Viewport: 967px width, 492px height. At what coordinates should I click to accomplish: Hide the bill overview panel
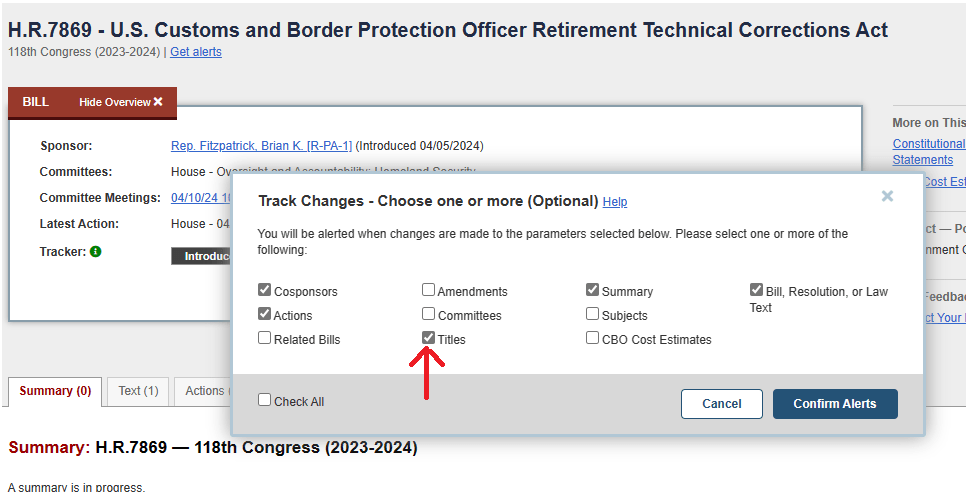click(121, 102)
